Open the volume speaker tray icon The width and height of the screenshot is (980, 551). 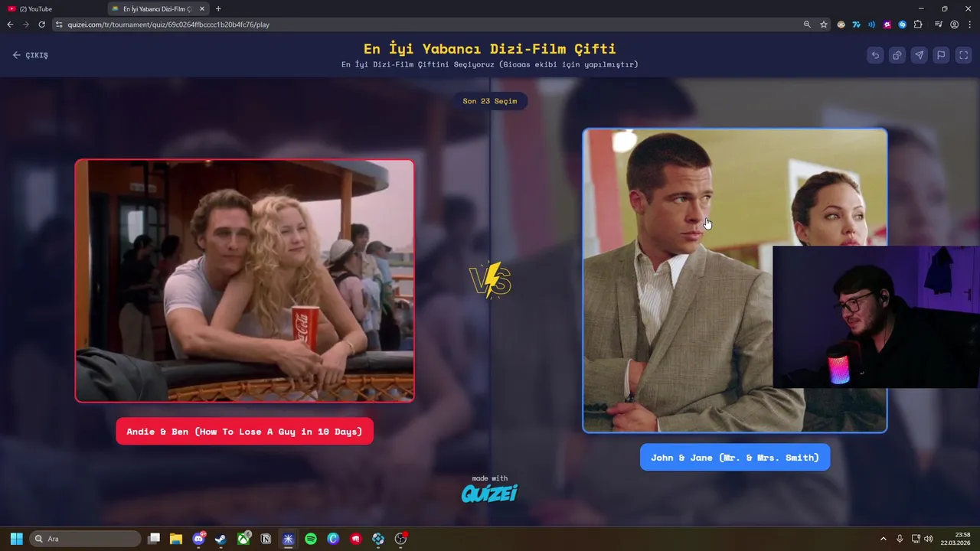tap(929, 539)
